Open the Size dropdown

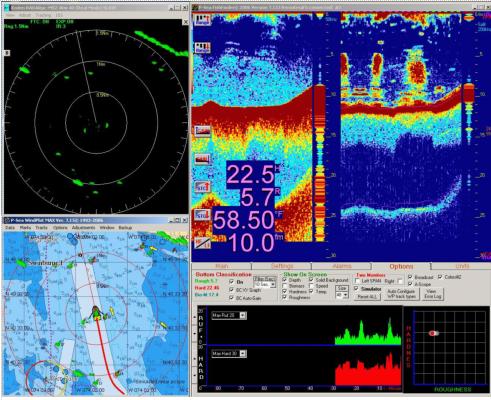[345, 295]
